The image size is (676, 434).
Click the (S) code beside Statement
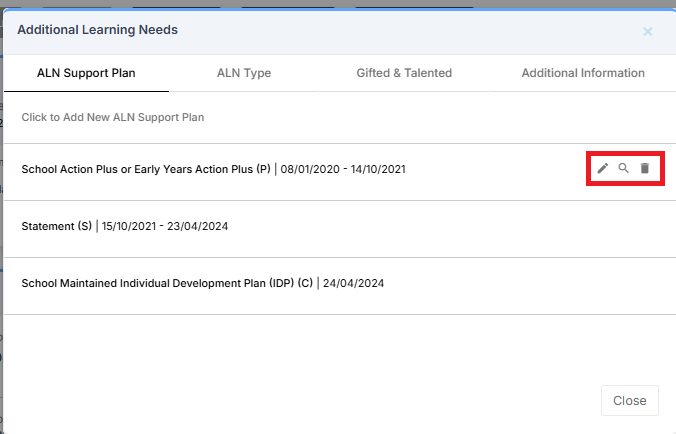point(84,227)
